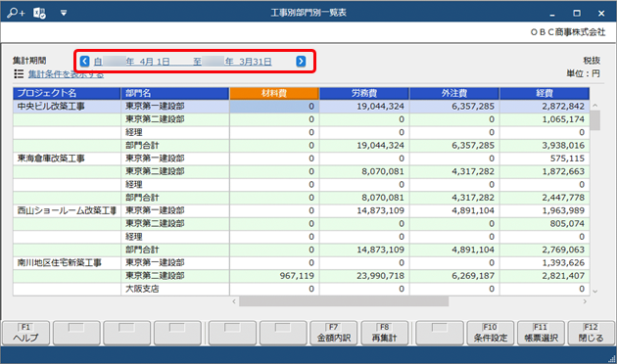Click the Excel export icon in title bar
The height and width of the screenshot is (364, 617).
pyautogui.click(x=39, y=13)
